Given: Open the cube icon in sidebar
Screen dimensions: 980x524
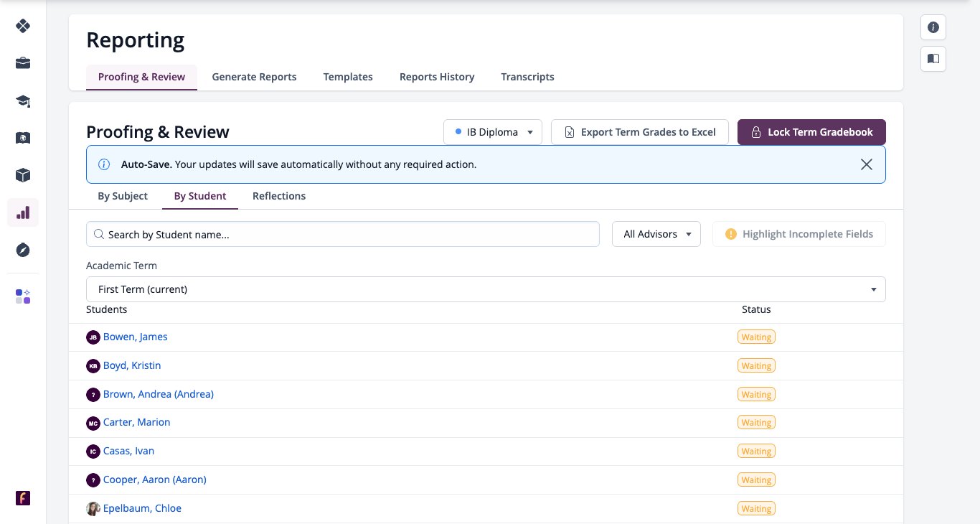Looking at the screenshot, I should 23,175.
